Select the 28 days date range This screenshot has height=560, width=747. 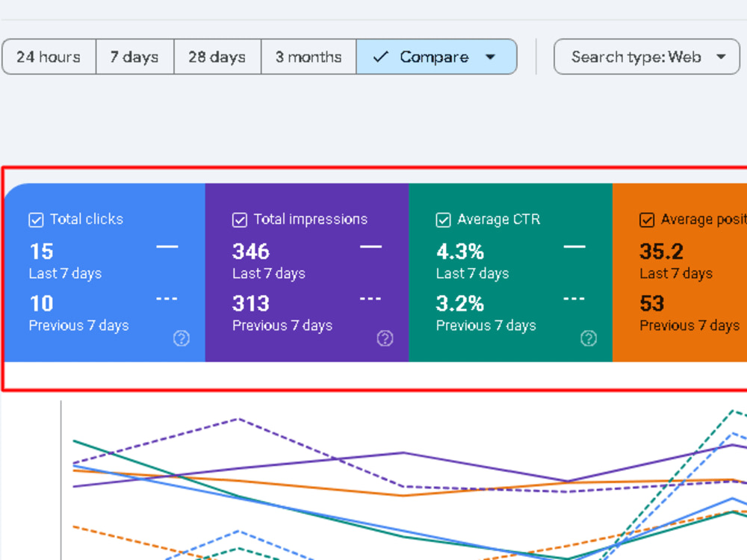coord(217,57)
